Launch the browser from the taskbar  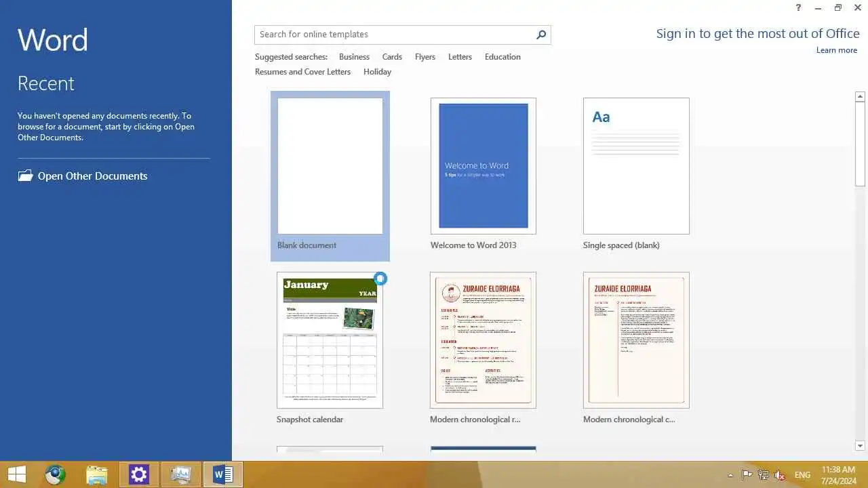pyautogui.click(x=55, y=474)
